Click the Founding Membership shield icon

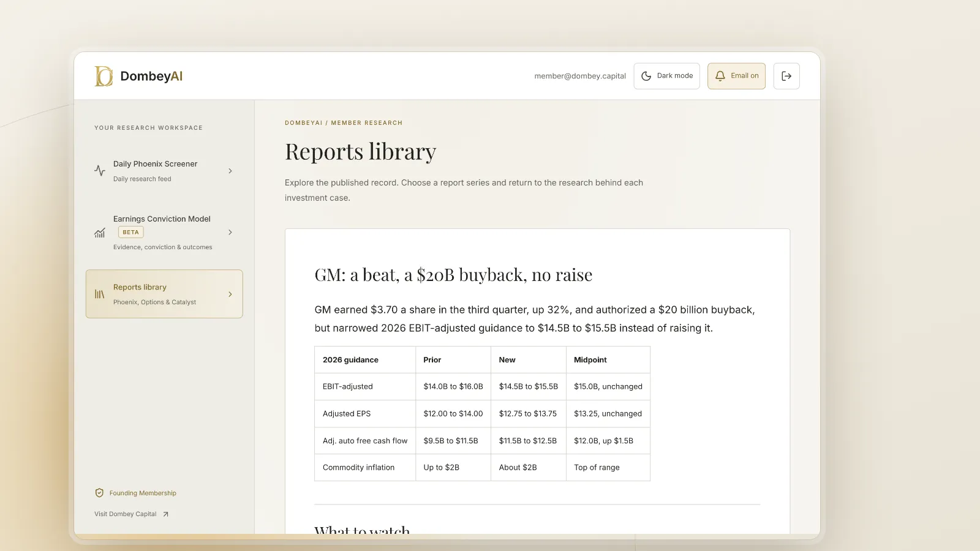[99, 493]
